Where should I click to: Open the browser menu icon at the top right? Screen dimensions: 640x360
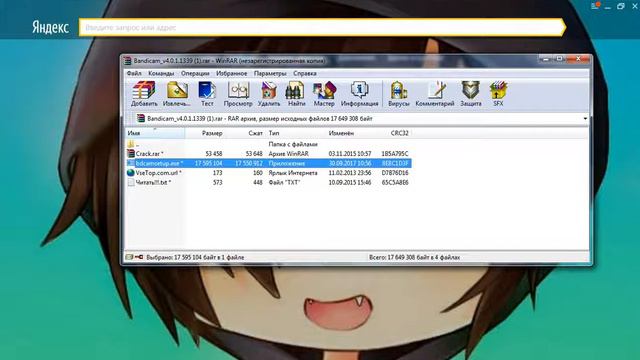click(595, 6)
